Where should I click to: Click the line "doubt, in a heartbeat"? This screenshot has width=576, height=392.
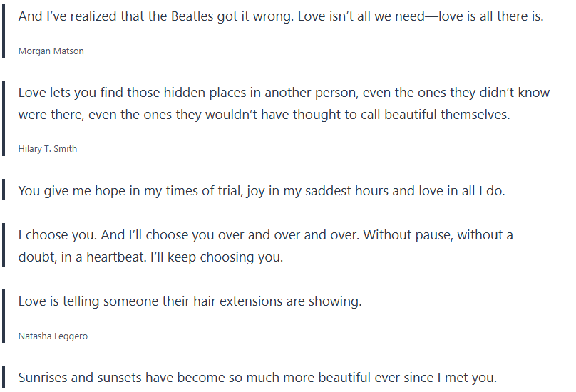[150, 257]
